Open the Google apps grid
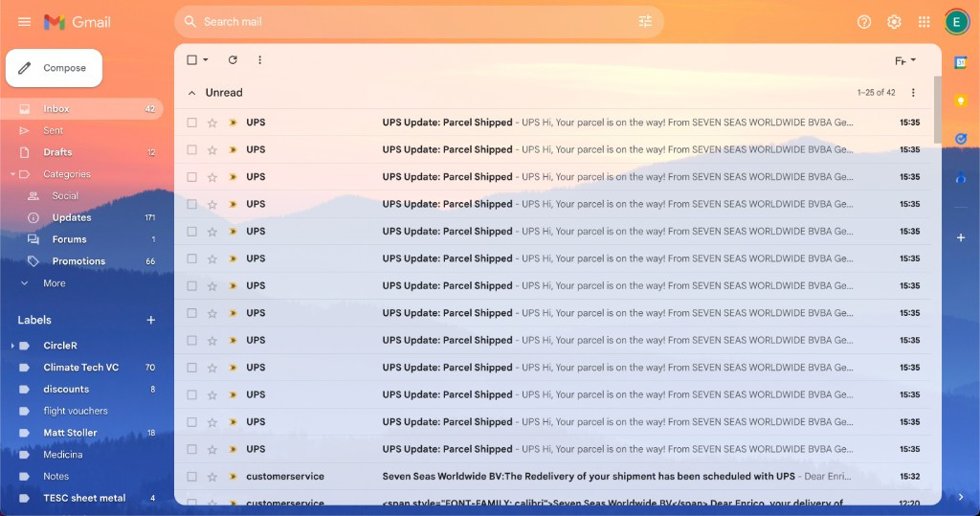The height and width of the screenshot is (516, 980). coord(924,22)
